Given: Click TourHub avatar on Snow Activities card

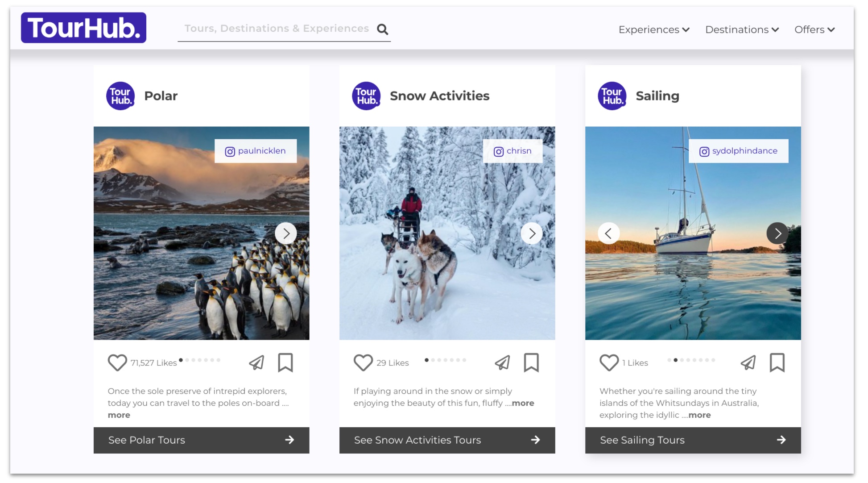Looking at the screenshot, I should tap(366, 96).
